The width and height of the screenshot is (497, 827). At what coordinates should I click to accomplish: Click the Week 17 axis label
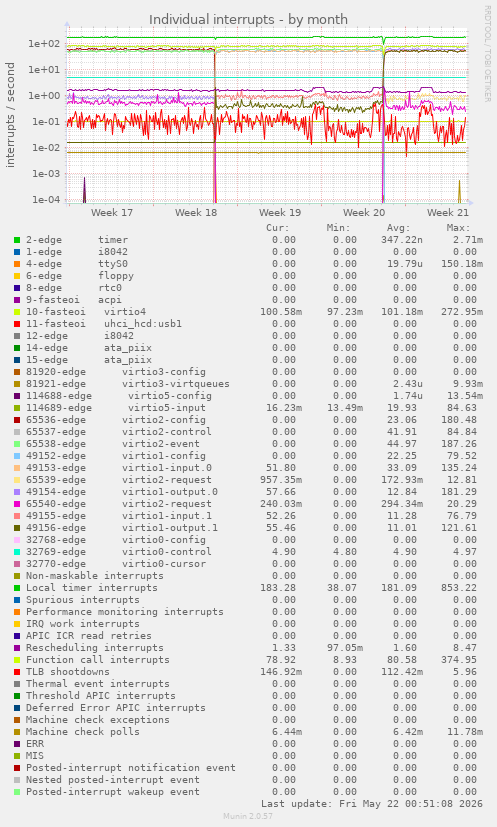[112, 213]
